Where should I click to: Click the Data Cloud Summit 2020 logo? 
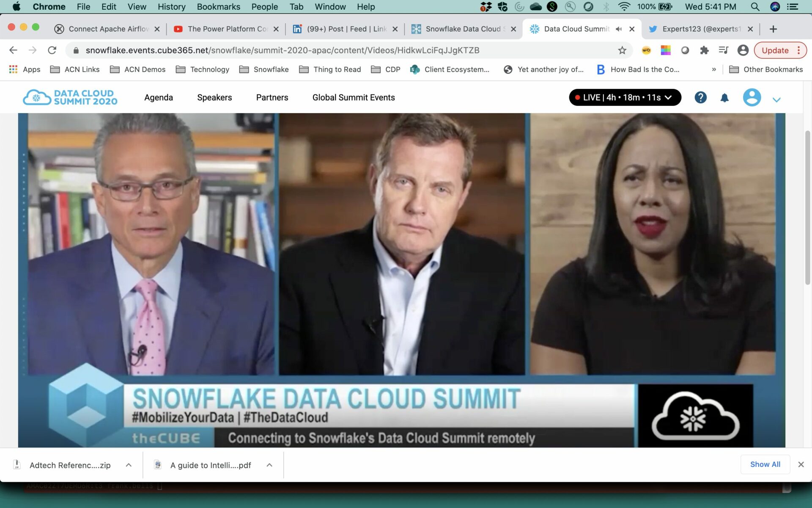coord(70,97)
